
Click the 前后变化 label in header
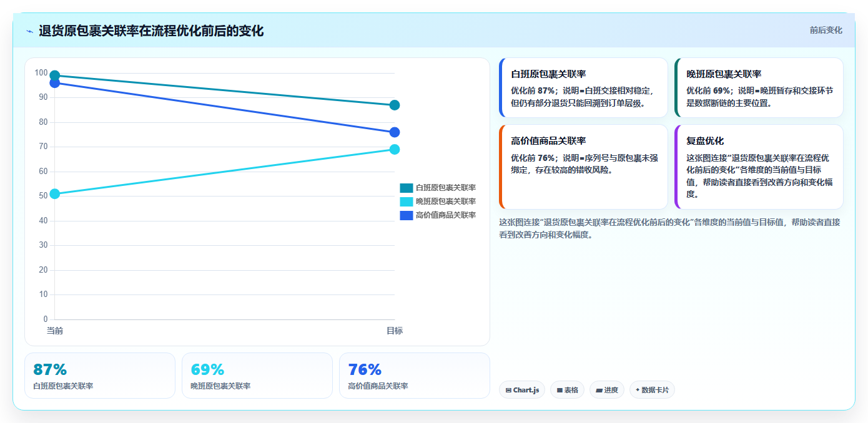pyautogui.click(x=826, y=30)
